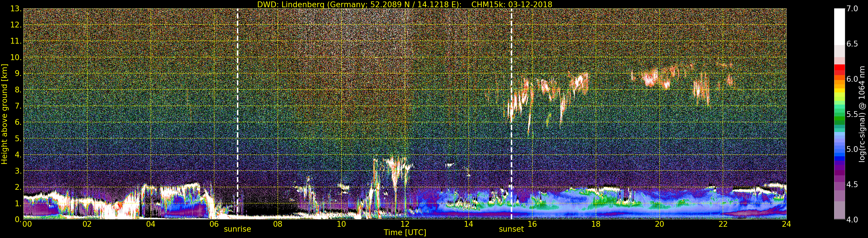868x238 pixels.
Task: Click the '2.' height axis tick label
Action: click(x=18, y=187)
